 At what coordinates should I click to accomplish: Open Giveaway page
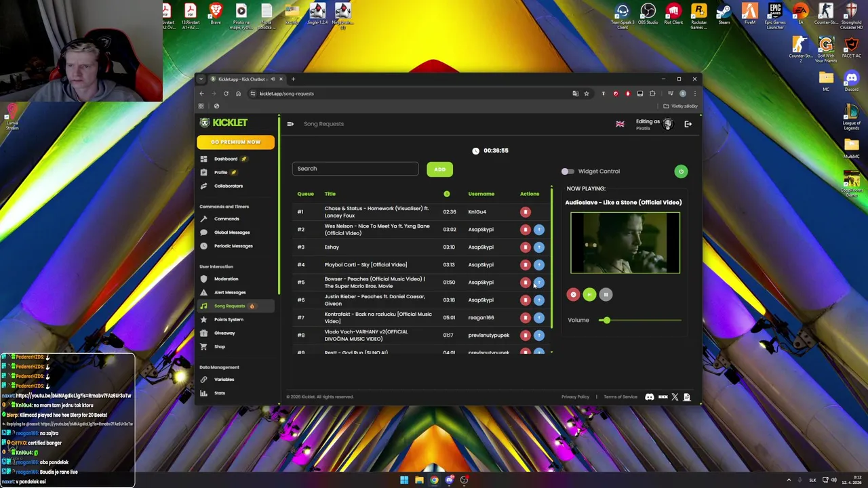224,333
